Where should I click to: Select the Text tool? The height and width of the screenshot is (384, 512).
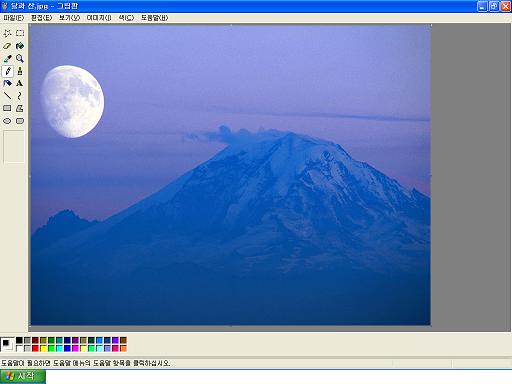[20, 83]
